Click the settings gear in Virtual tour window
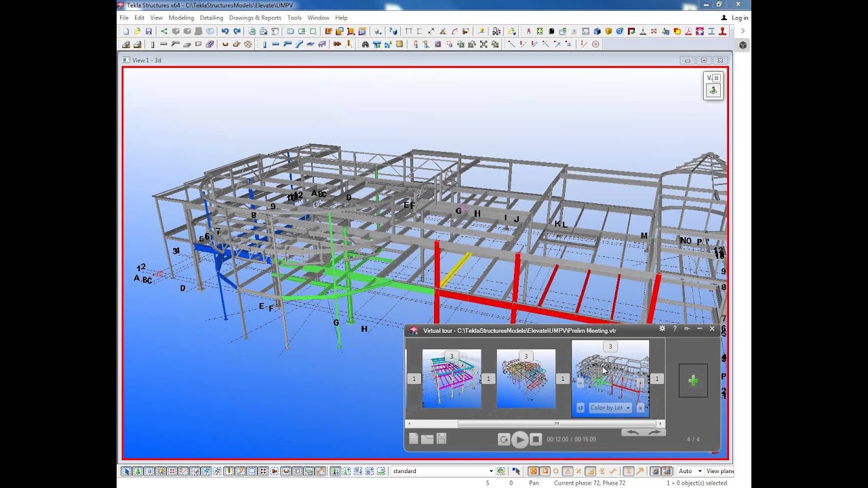This screenshot has height=488, width=868. 663,329
